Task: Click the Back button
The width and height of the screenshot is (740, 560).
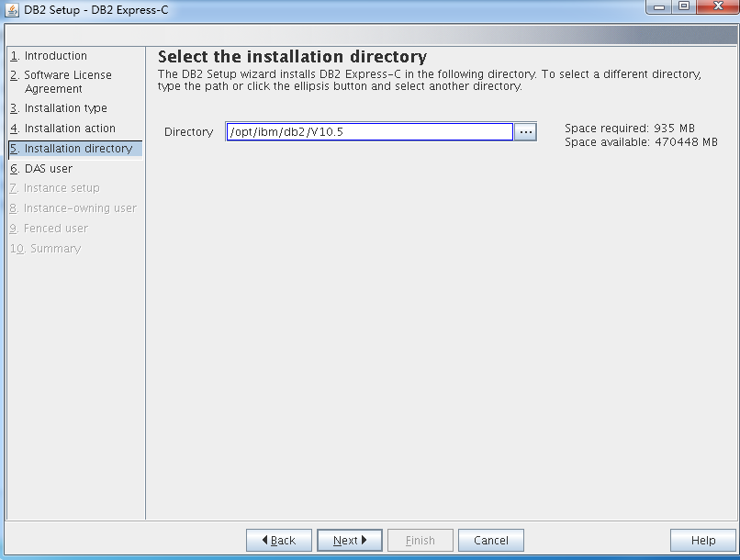Action: pos(279,540)
